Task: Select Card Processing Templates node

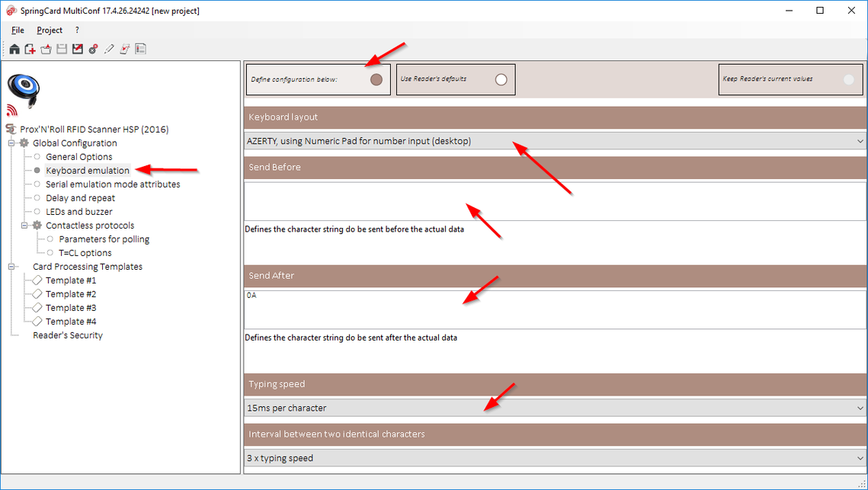Action: 88,267
